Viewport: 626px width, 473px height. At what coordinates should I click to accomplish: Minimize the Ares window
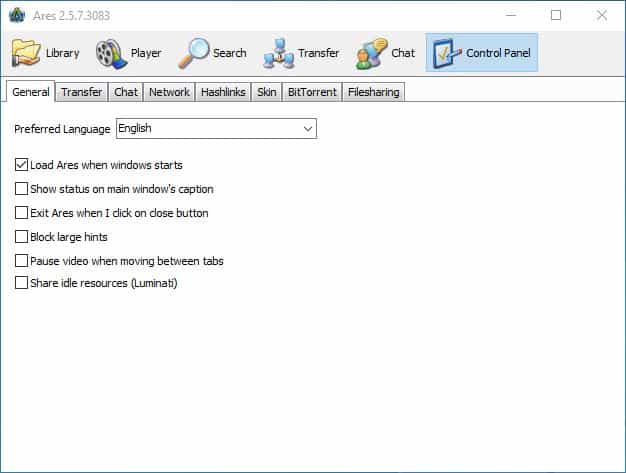511,15
